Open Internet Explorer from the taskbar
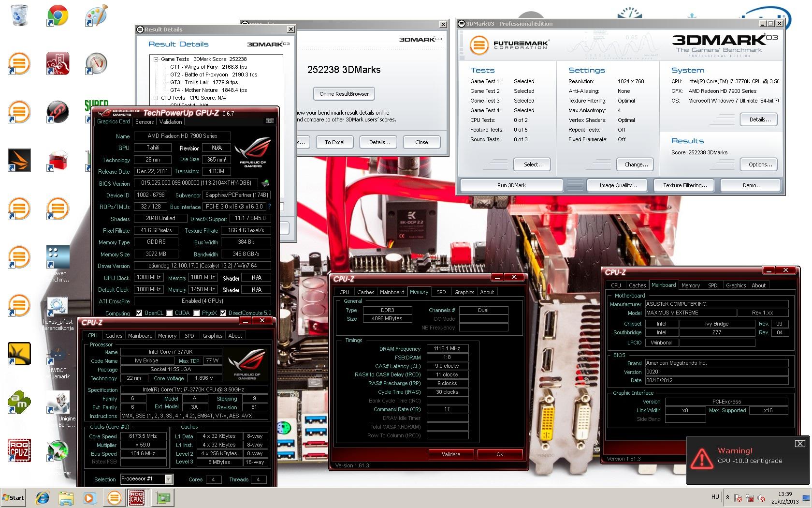812x508 pixels. pyautogui.click(x=43, y=497)
